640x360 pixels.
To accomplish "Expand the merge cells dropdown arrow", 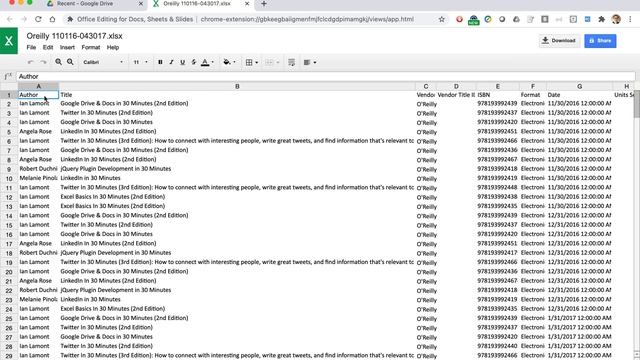I will click(x=278, y=62).
